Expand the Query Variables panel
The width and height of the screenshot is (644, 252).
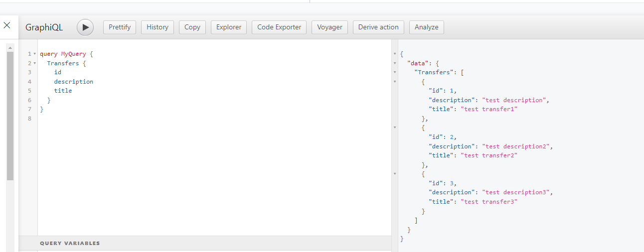[x=70, y=243]
